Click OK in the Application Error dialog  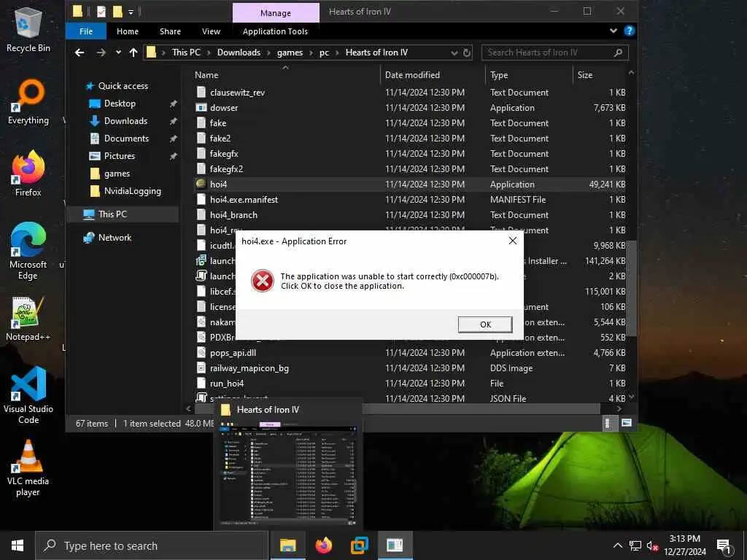pos(485,324)
